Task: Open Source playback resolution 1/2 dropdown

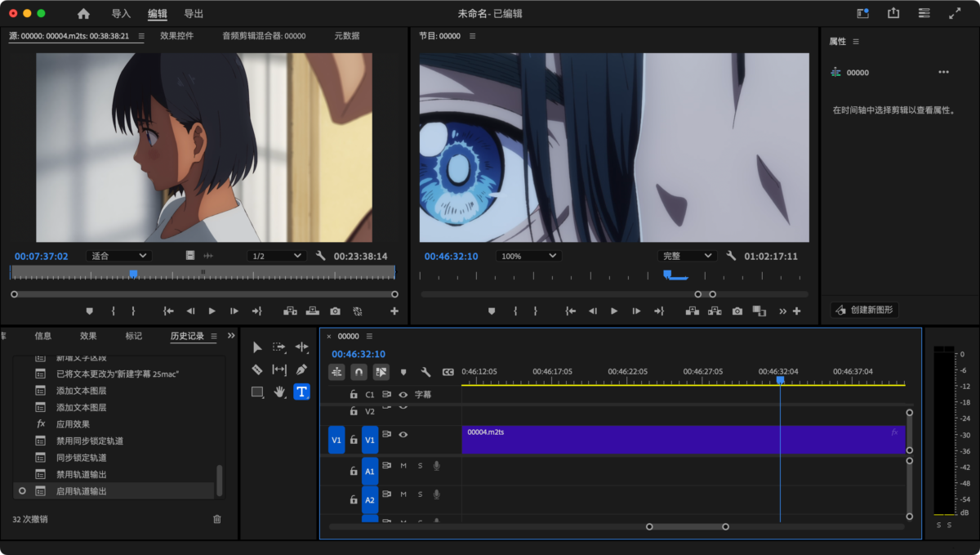Action: (x=276, y=256)
